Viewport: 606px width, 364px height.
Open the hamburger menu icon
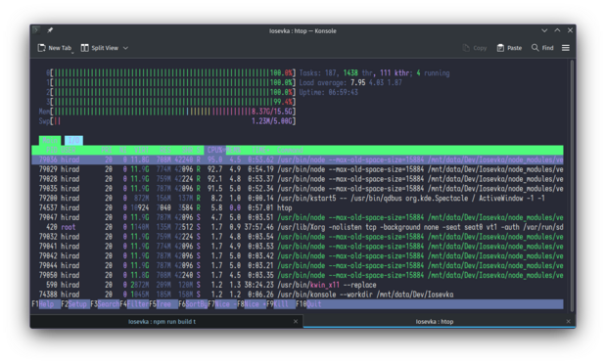[566, 48]
